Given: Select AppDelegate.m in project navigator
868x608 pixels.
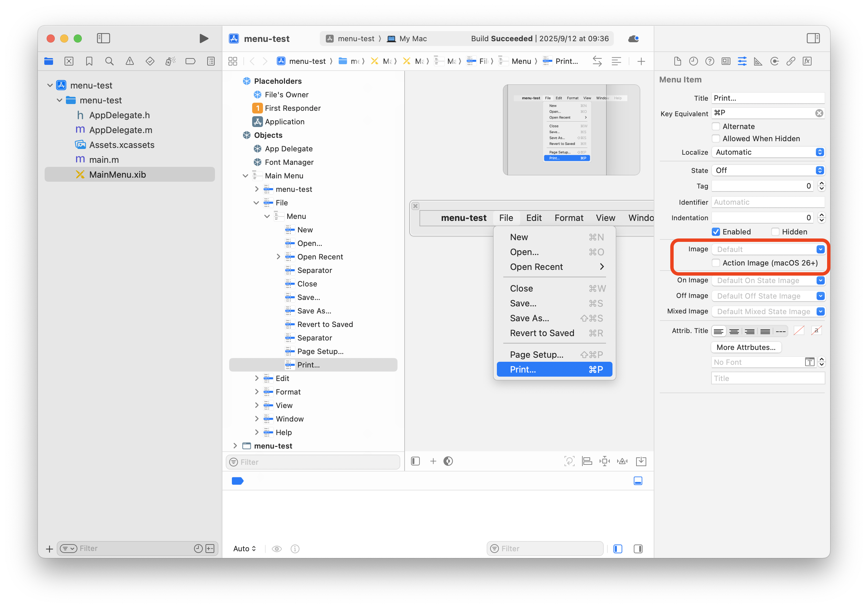Looking at the screenshot, I should (121, 130).
